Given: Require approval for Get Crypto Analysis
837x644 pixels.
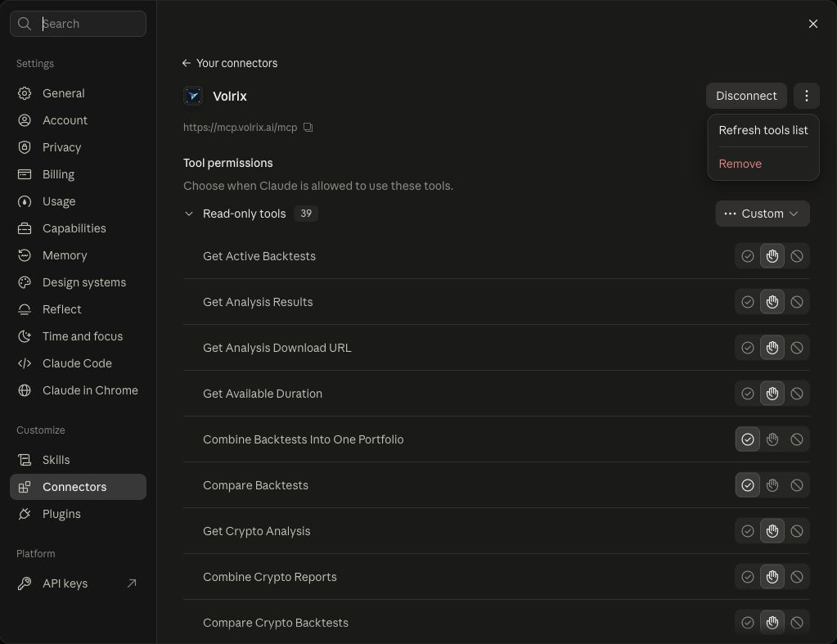Looking at the screenshot, I should coord(772,531).
